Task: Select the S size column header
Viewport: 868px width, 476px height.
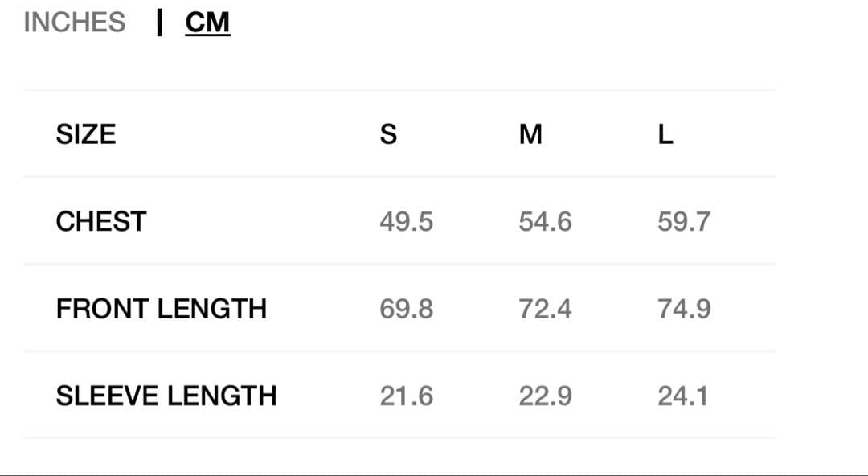Action: click(x=388, y=134)
